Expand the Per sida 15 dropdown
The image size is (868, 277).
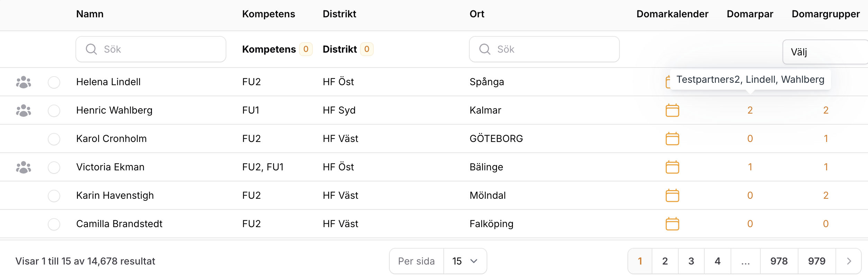pyautogui.click(x=465, y=261)
